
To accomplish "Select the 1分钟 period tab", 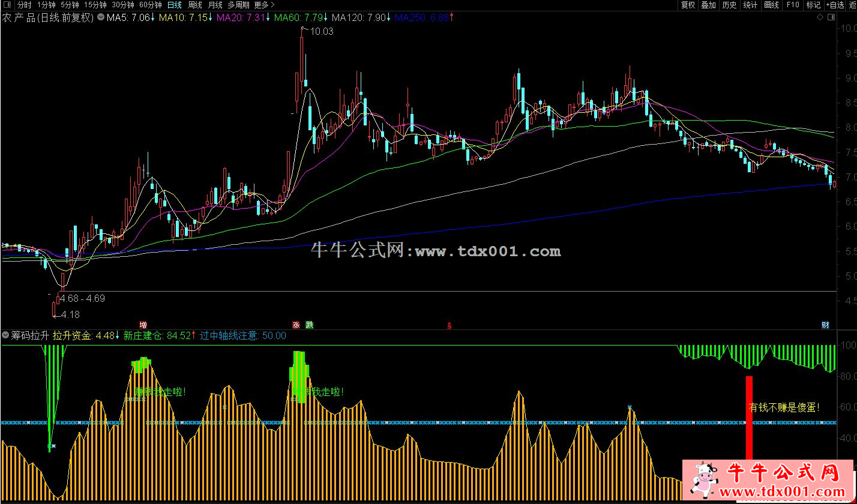I will 46,5.
